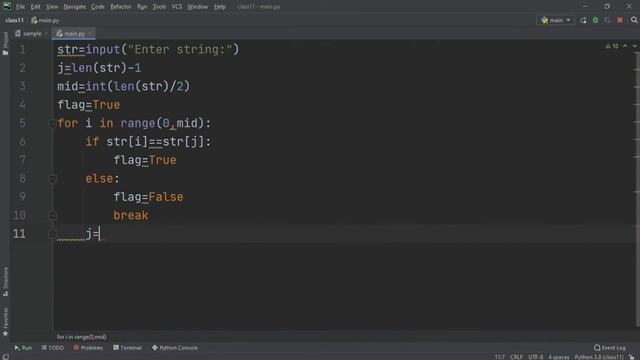
Task: Open the VCS menu
Action: coord(177,7)
